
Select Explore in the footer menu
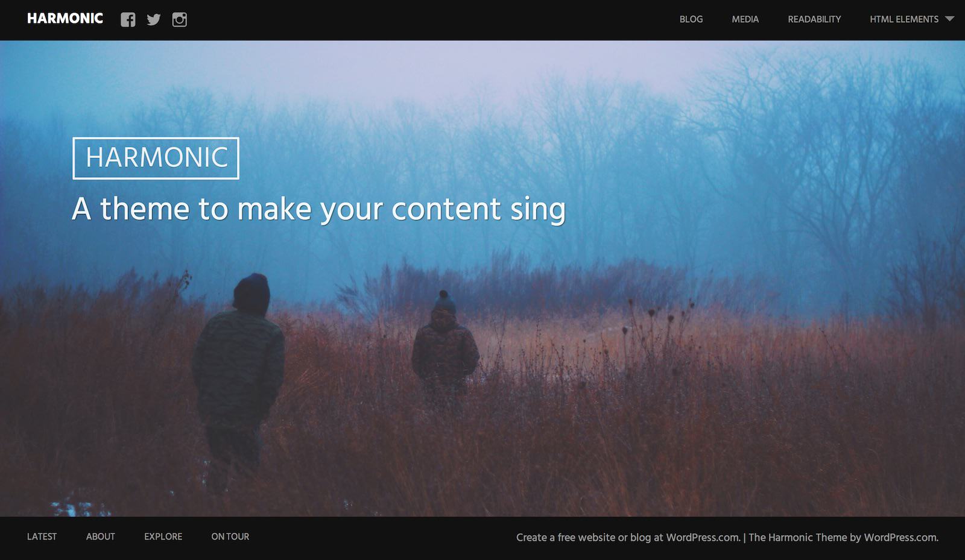click(x=163, y=536)
